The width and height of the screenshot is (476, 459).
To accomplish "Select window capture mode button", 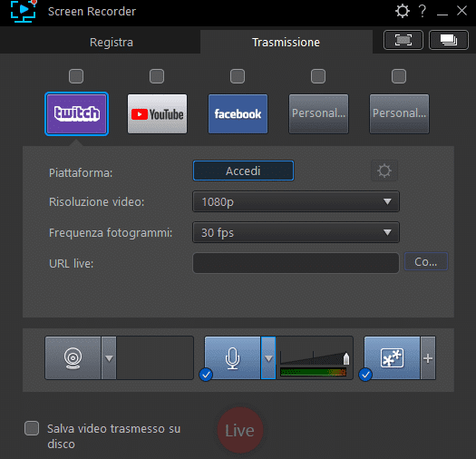I will coord(449,40).
